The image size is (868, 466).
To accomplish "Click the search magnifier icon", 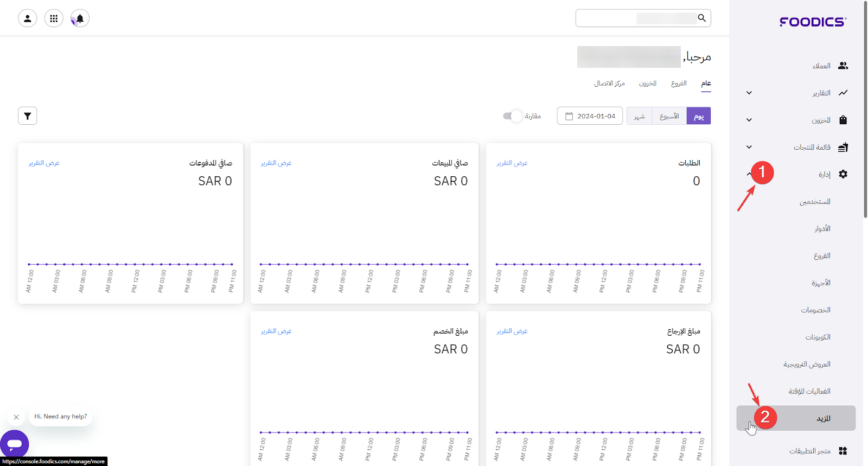I will (x=702, y=18).
